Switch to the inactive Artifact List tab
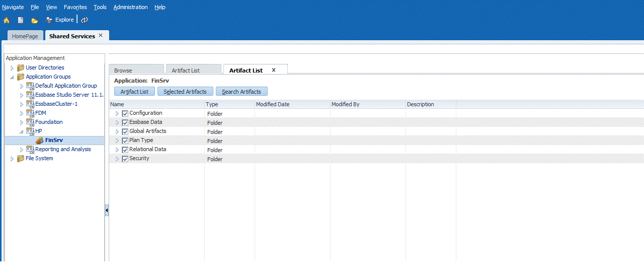The width and height of the screenshot is (644, 272). 194,70
